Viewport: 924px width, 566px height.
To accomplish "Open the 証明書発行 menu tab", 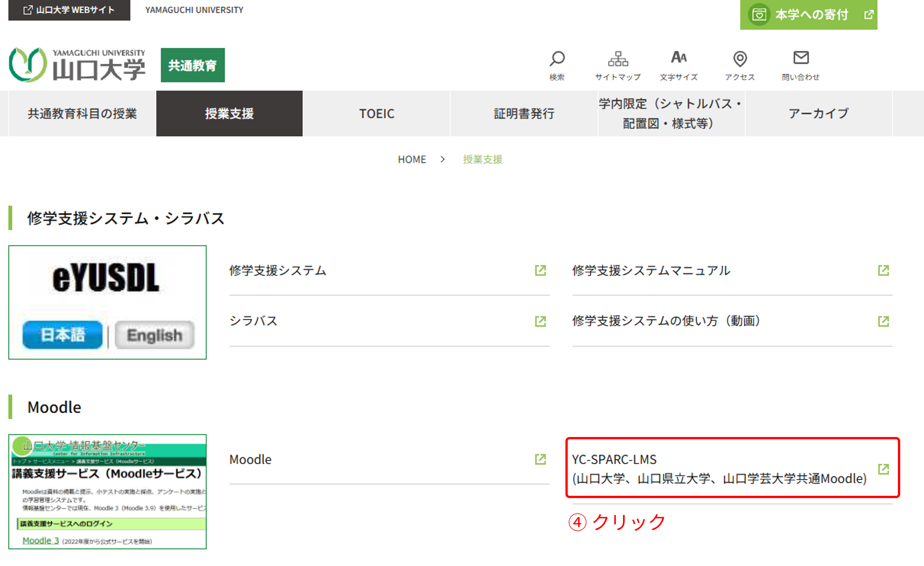I will pyautogui.click(x=524, y=113).
